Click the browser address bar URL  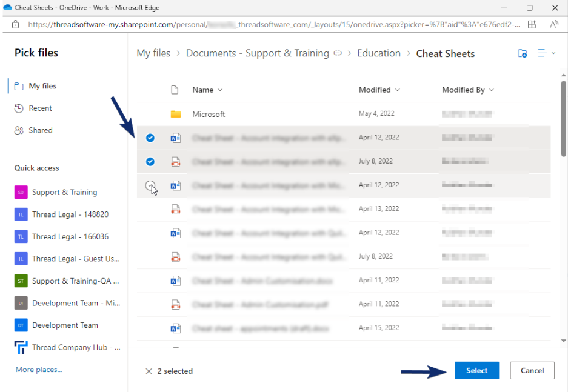point(273,25)
